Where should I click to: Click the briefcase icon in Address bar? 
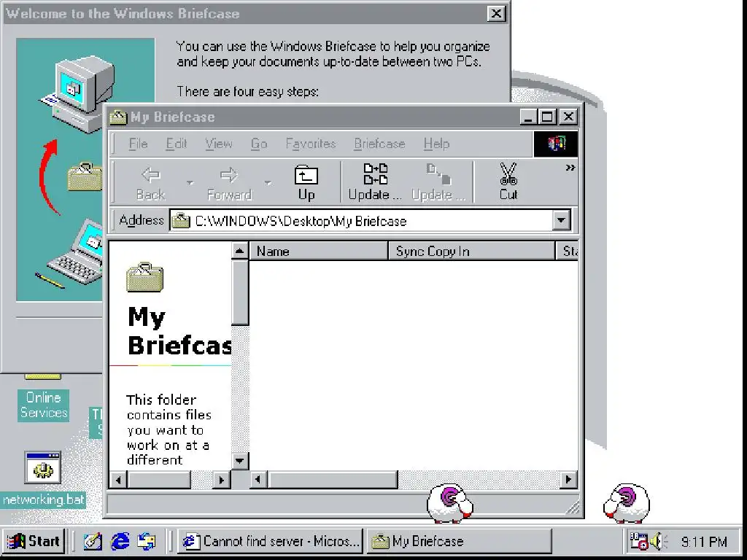point(181,221)
